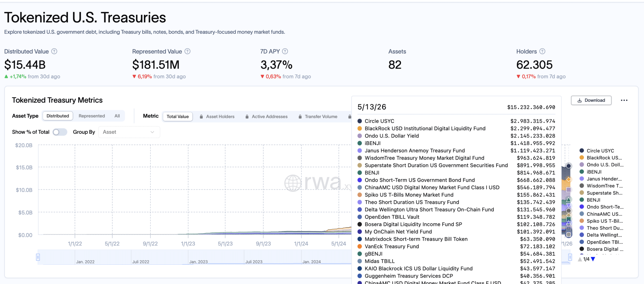
Task: Open the Holders info tooltip icon
Action: (x=542, y=51)
